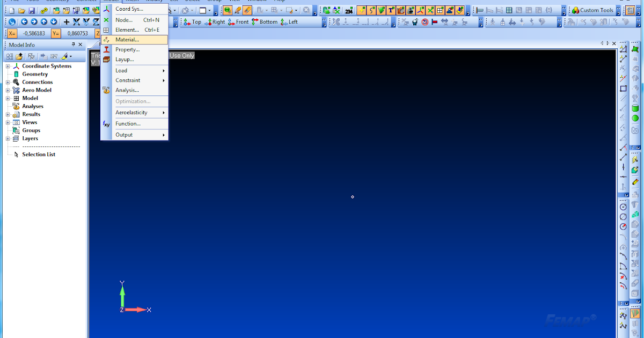Open the Load submenu in Model menu
644x338 pixels.
coord(129,70)
